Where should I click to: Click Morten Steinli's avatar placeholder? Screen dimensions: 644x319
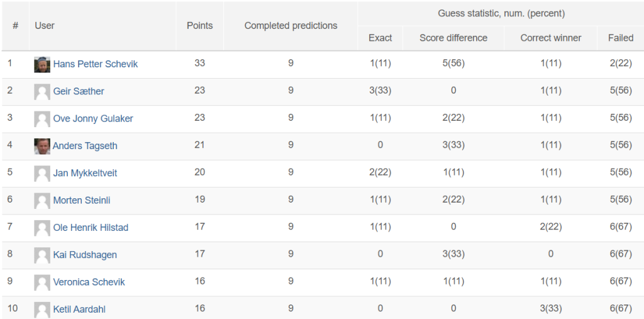click(x=42, y=201)
